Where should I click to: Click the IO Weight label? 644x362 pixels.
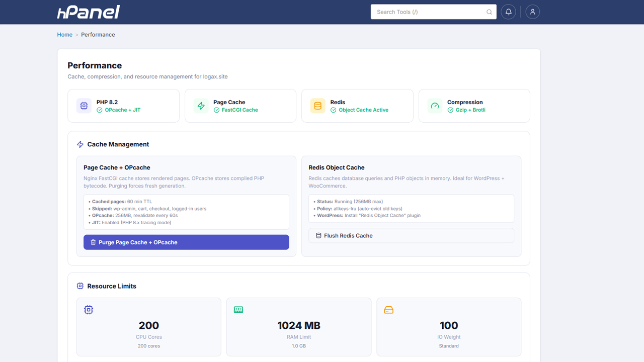point(449,337)
